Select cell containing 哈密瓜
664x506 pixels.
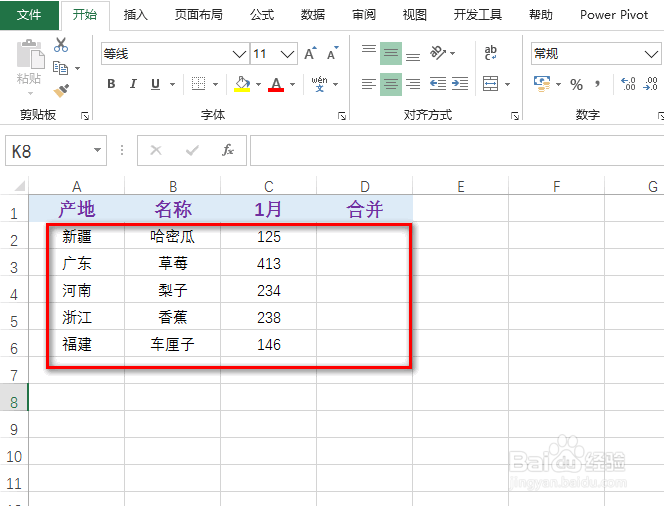[172, 236]
